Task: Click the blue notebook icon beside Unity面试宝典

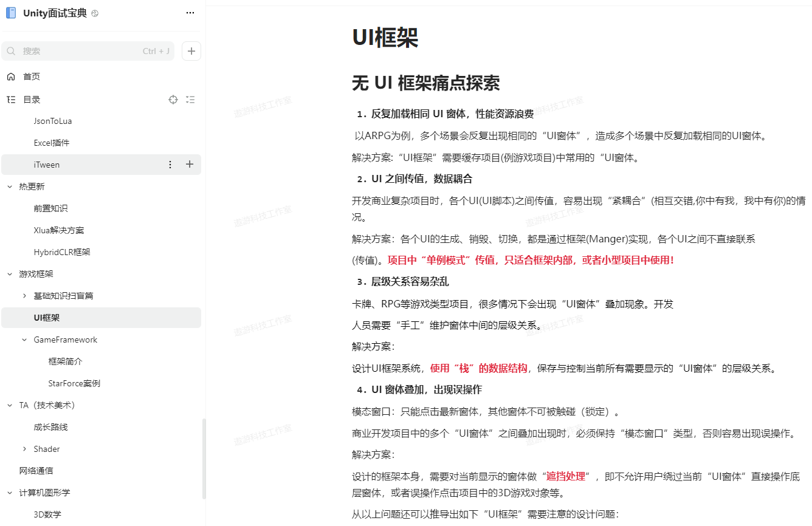Action: click(11, 13)
